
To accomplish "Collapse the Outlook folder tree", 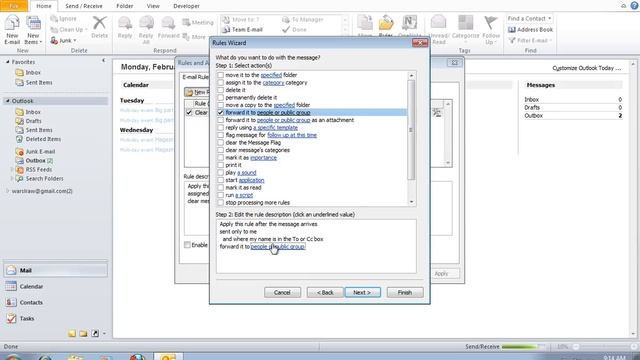I will point(7,101).
